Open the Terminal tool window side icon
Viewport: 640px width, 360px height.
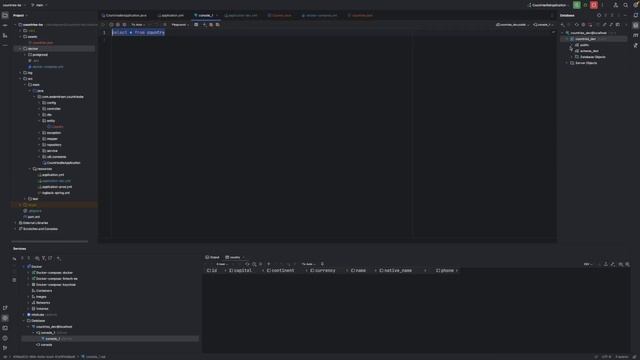[5, 328]
